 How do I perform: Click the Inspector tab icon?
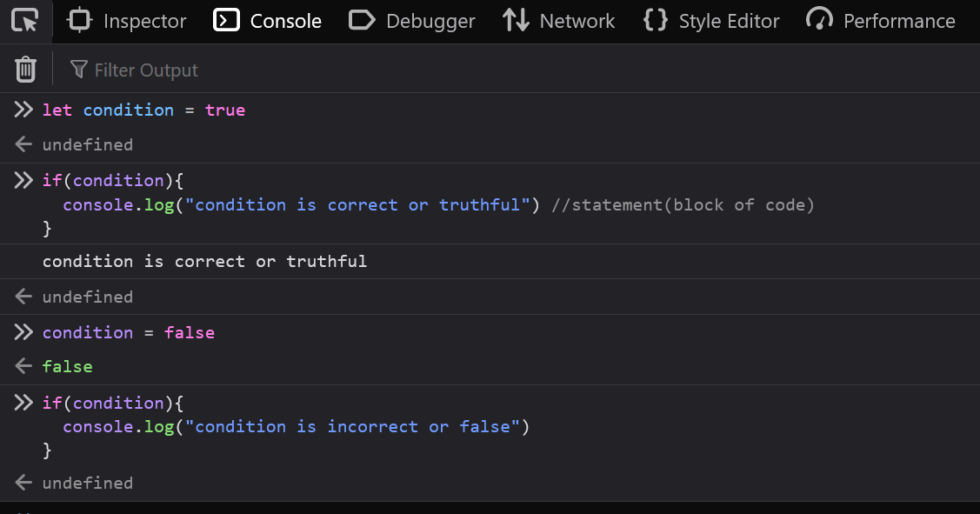pos(80,21)
